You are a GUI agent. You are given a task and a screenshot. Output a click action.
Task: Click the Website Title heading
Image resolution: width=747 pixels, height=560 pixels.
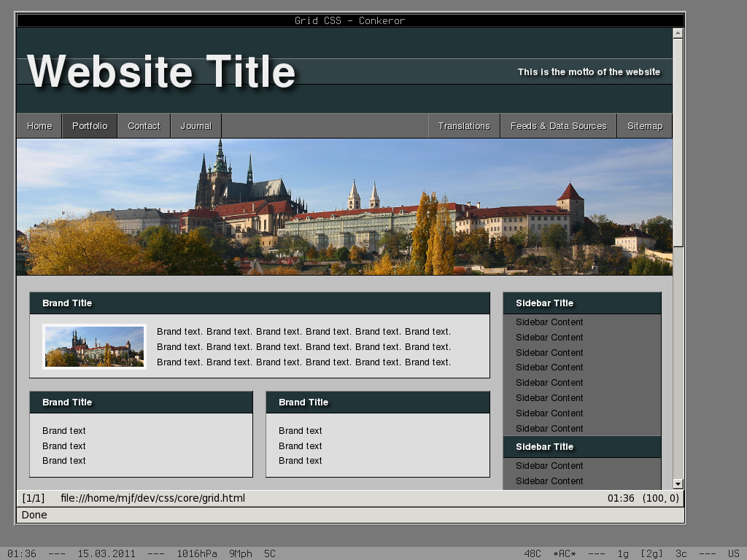(x=161, y=72)
